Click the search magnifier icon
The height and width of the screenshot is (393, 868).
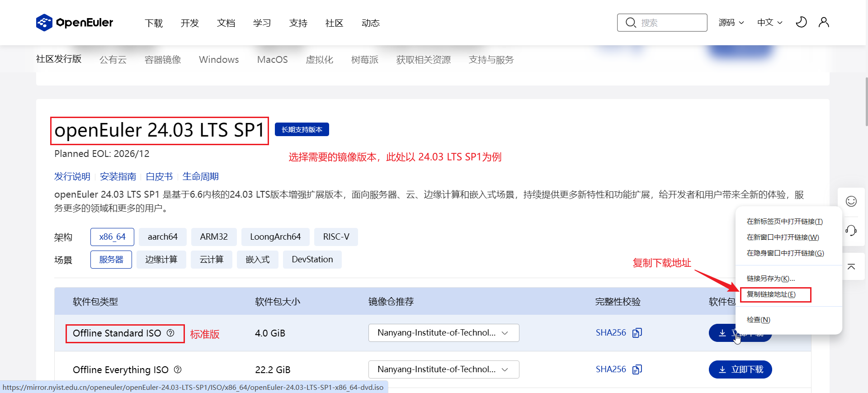point(631,23)
